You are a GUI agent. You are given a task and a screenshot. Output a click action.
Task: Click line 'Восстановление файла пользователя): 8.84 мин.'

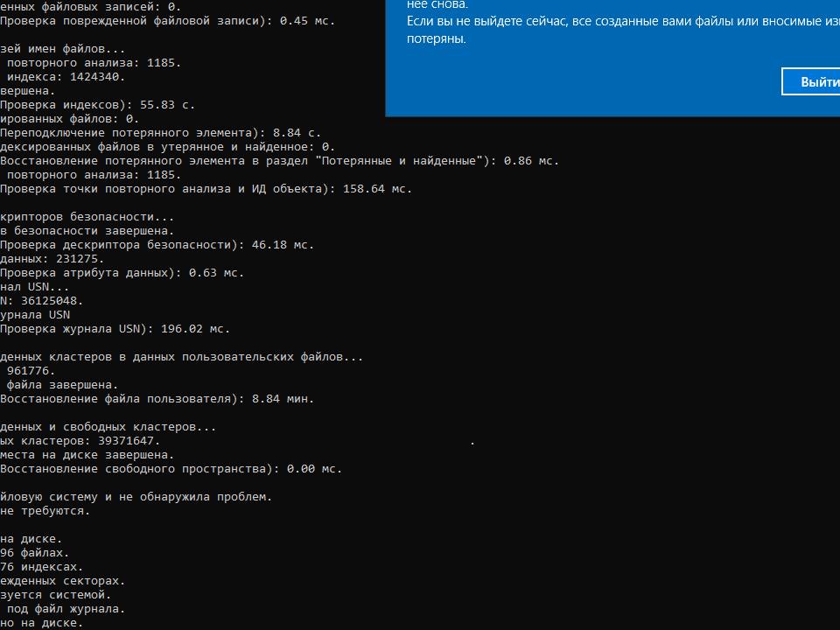tap(157, 399)
